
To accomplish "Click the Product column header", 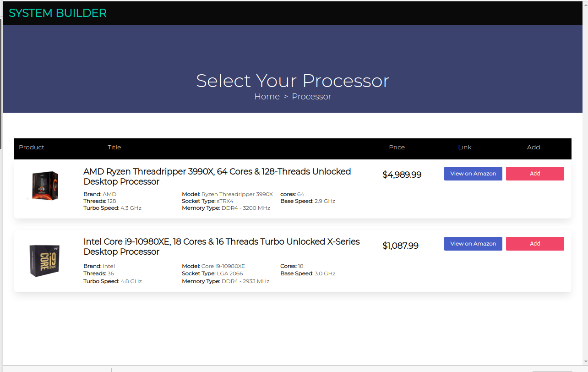I will click(32, 147).
